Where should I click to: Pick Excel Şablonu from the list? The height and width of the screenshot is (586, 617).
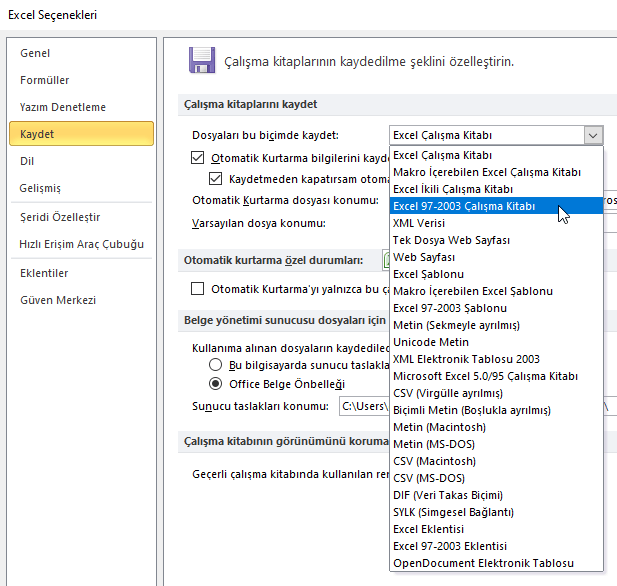[x=496, y=274]
